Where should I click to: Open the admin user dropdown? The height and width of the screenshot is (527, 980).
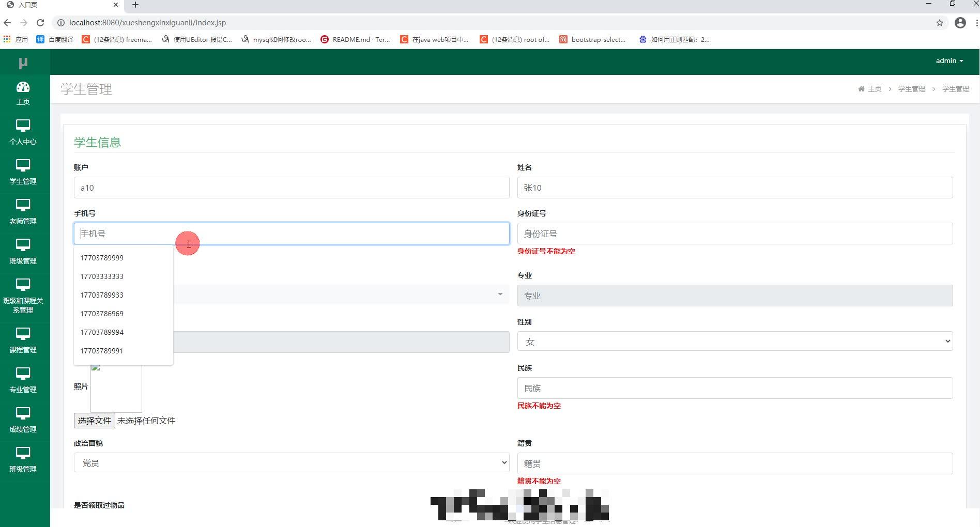tap(950, 61)
